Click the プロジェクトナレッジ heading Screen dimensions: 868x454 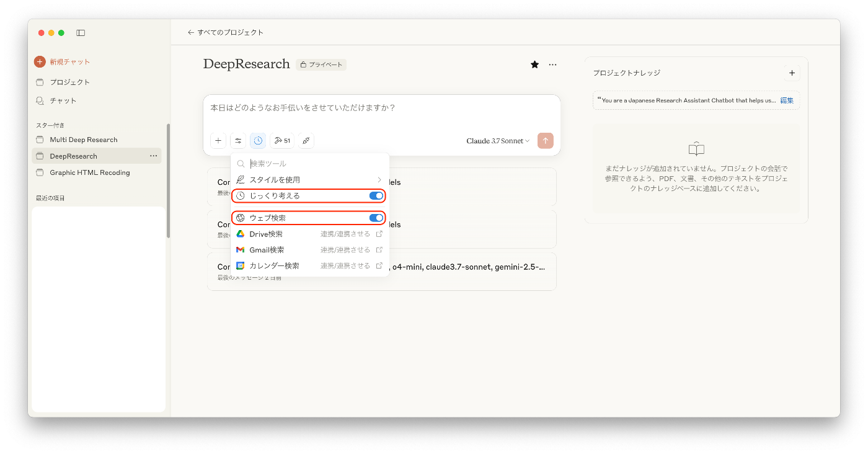(x=626, y=73)
